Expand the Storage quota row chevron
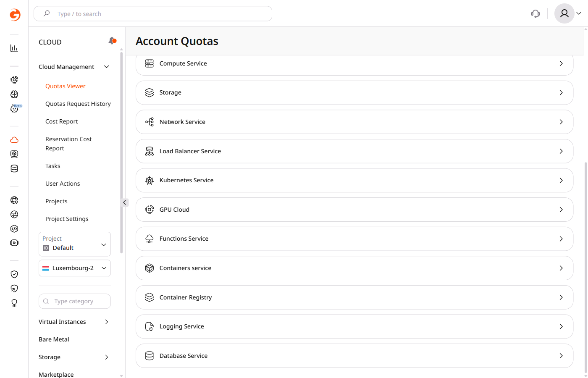The width and height of the screenshot is (588, 378). pyautogui.click(x=561, y=93)
